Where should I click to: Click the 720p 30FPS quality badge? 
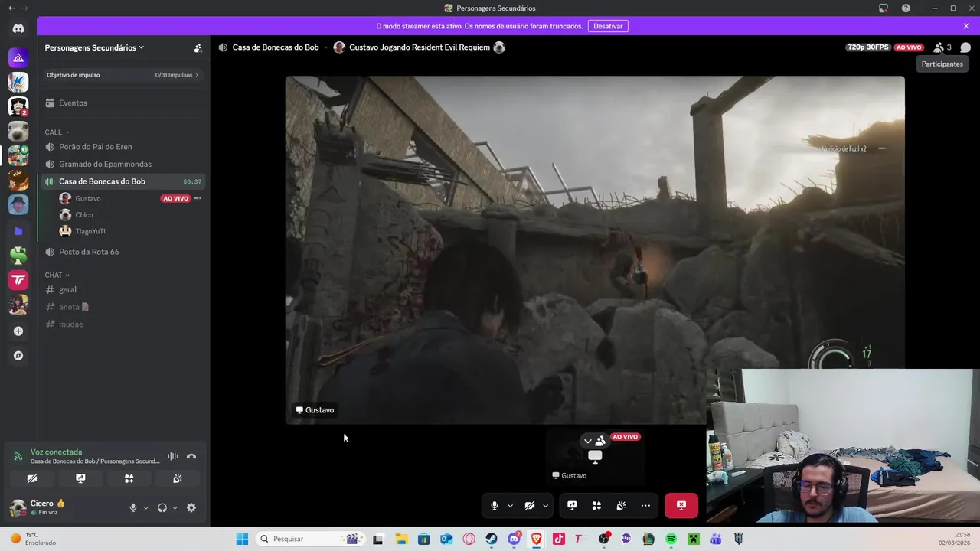[868, 47]
